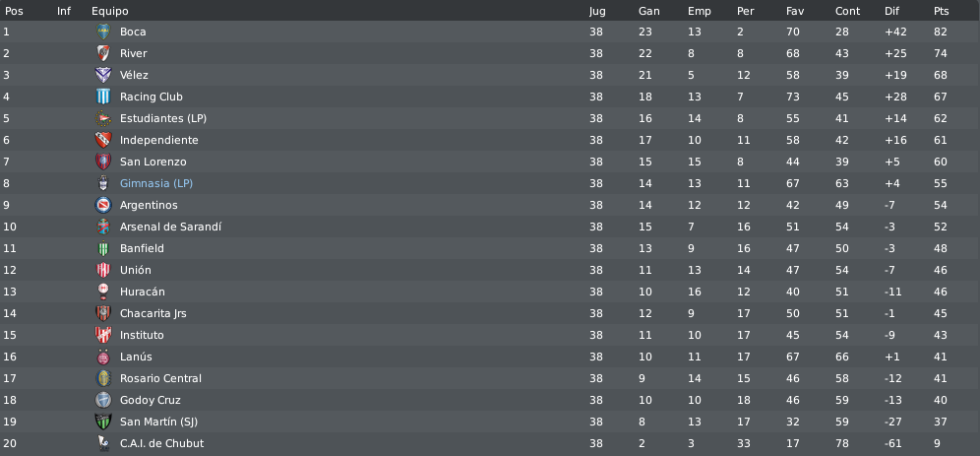Click the San Martín (SJ) crest icon
The image size is (980, 456).
click(x=103, y=422)
